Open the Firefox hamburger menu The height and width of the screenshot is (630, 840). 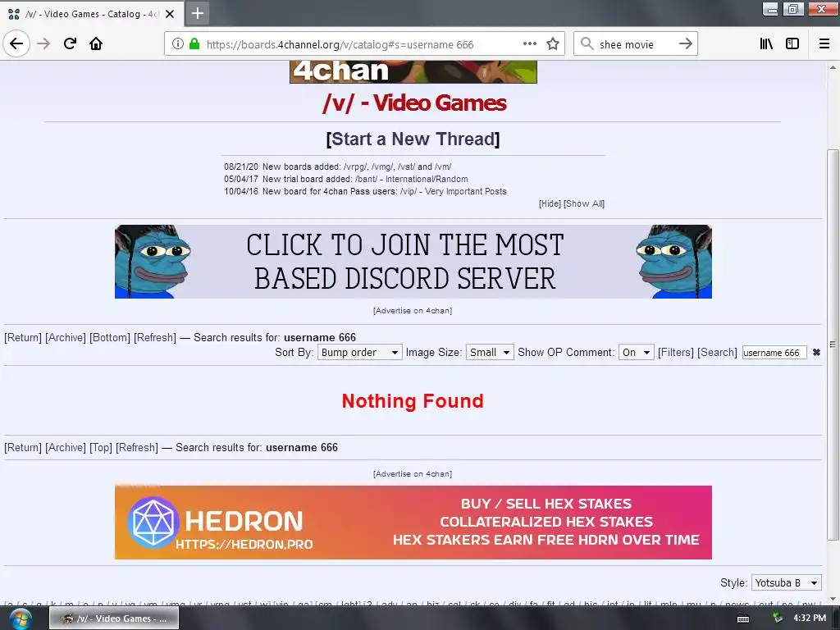[824, 44]
